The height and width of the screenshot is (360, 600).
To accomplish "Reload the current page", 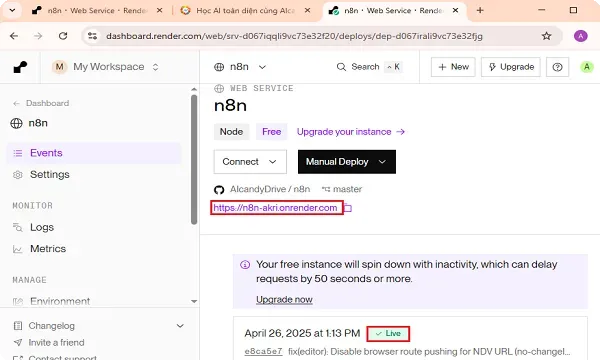I will coord(63,36).
